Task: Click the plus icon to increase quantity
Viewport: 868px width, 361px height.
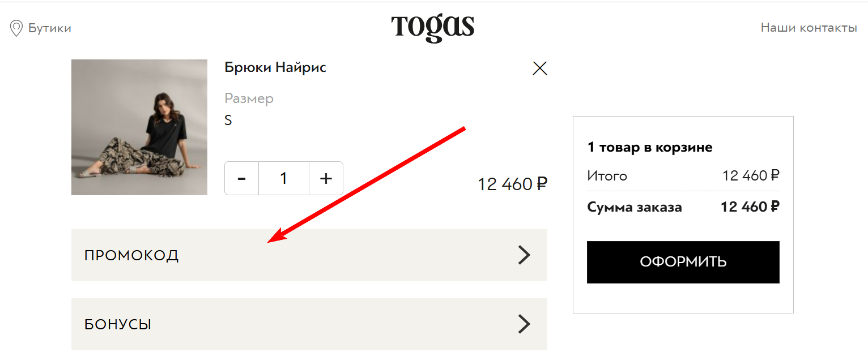Action: [326, 178]
